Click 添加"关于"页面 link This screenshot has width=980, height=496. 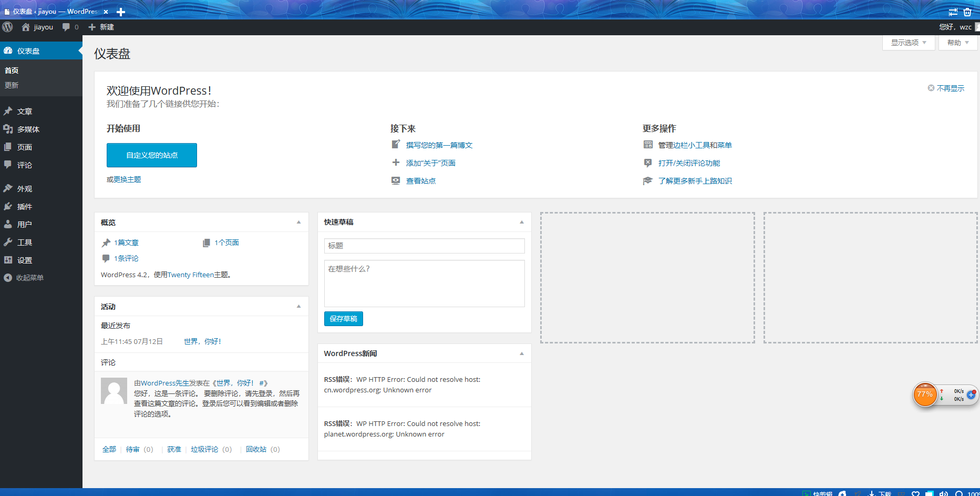[430, 163]
